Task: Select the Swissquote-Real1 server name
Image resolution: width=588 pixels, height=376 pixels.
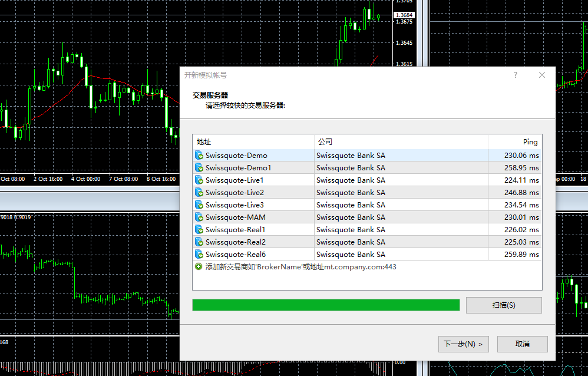Action: click(235, 230)
